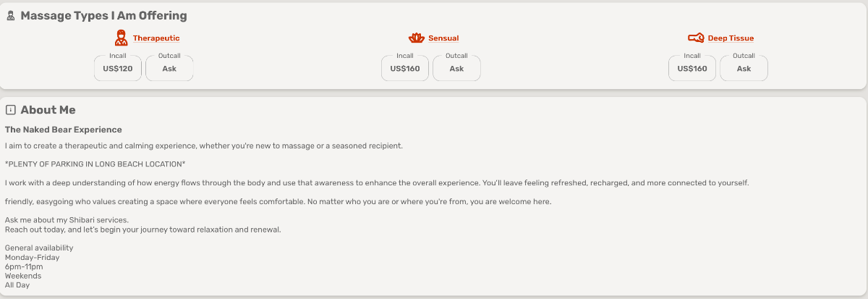
Task: Click the Sensual lotus flower icon
Action: [416, 38]
